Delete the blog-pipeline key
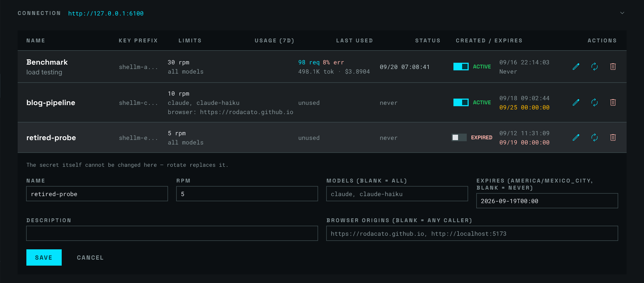The width and height of the screenshot is (644, 283). [x=613, y=102]
